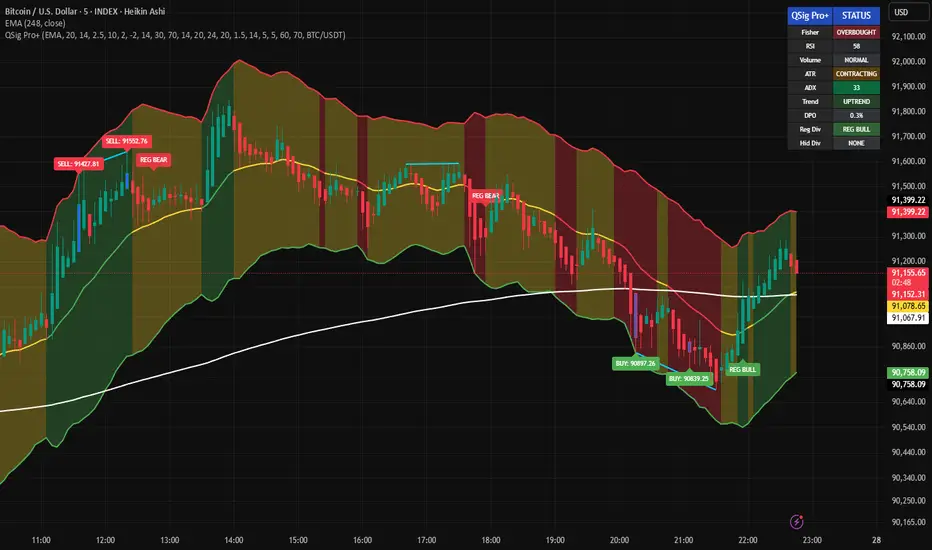This screenshot has width=932, height=550.
Task: Click the 14:00 time axis label
Action: [234, 540]
